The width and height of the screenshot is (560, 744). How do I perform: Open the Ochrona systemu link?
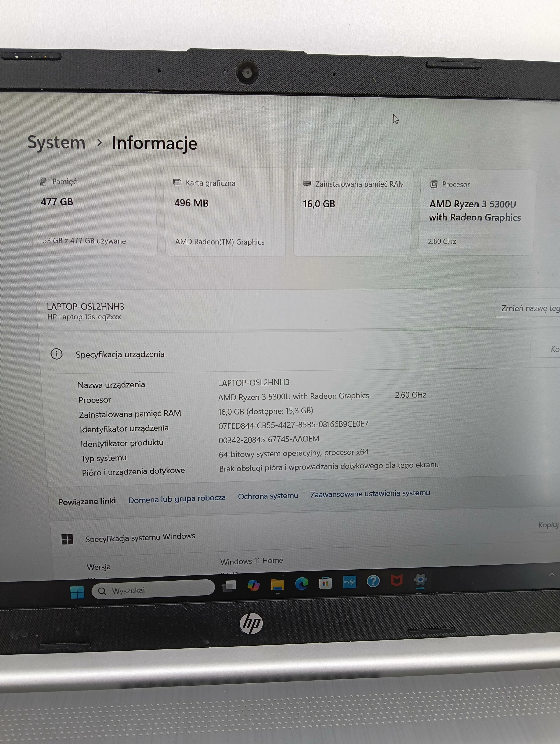click(268, 496)
